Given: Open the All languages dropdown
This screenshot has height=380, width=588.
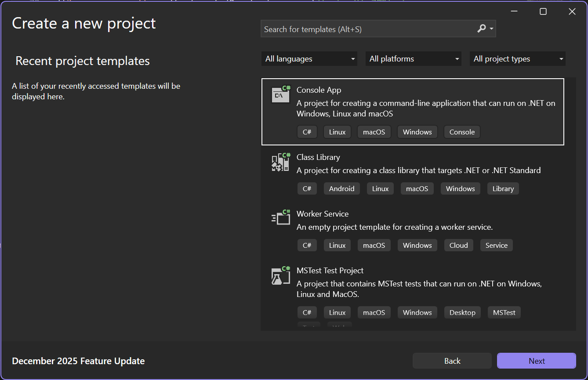Looking at the screenshot, I should pos(309,59).
